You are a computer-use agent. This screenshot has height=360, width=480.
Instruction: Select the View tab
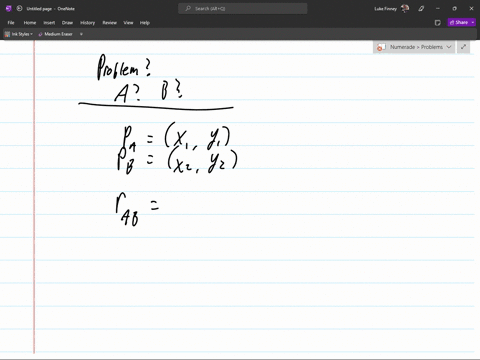pos(128,23)
